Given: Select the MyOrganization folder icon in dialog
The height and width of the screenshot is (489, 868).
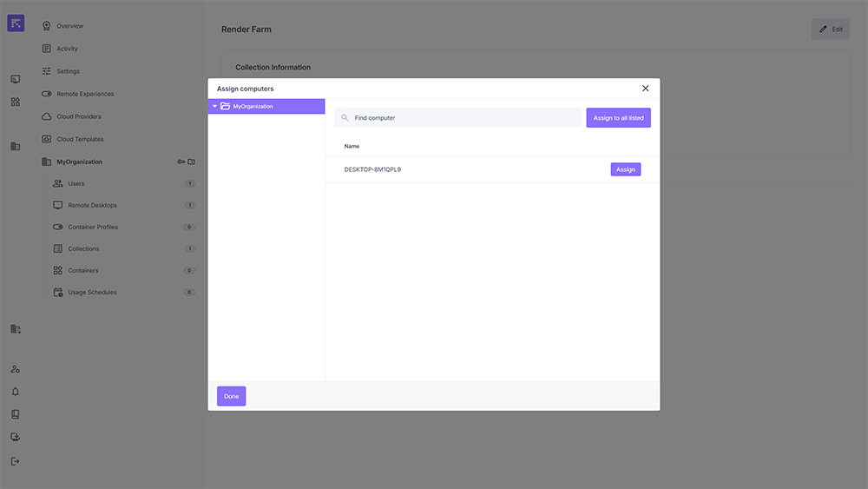Looking at the screenshot, I should click(x=225, y=107).
